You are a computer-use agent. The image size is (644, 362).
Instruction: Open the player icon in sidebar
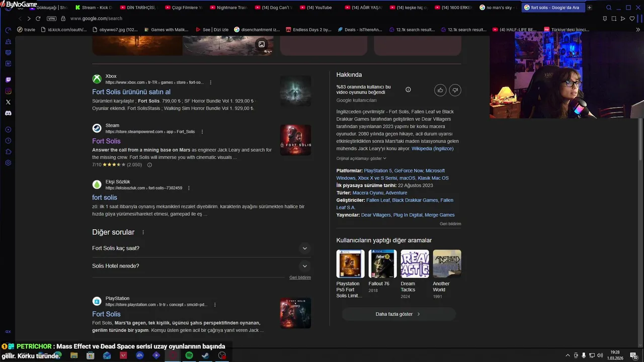(x=8, y=130)
